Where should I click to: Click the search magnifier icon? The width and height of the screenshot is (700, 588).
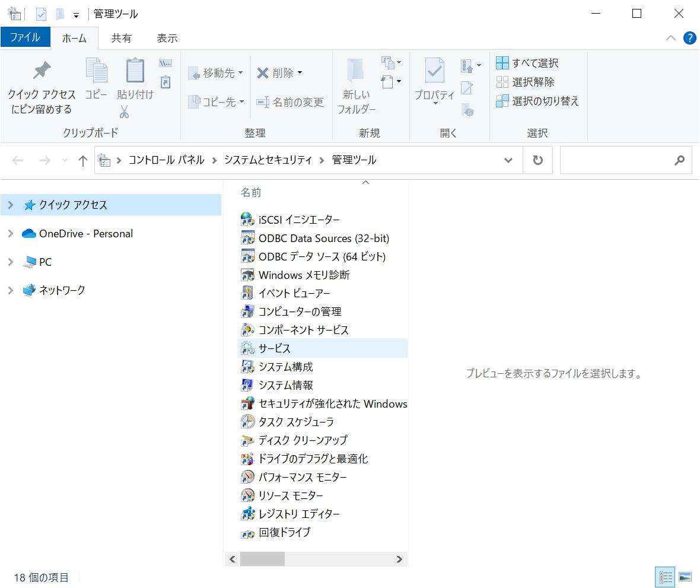click(679, 160)
